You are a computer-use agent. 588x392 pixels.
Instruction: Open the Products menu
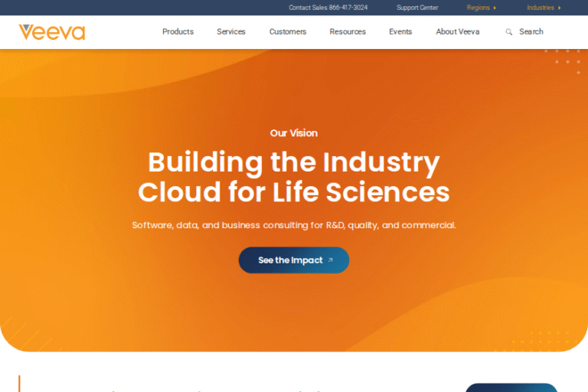(178, 31)
